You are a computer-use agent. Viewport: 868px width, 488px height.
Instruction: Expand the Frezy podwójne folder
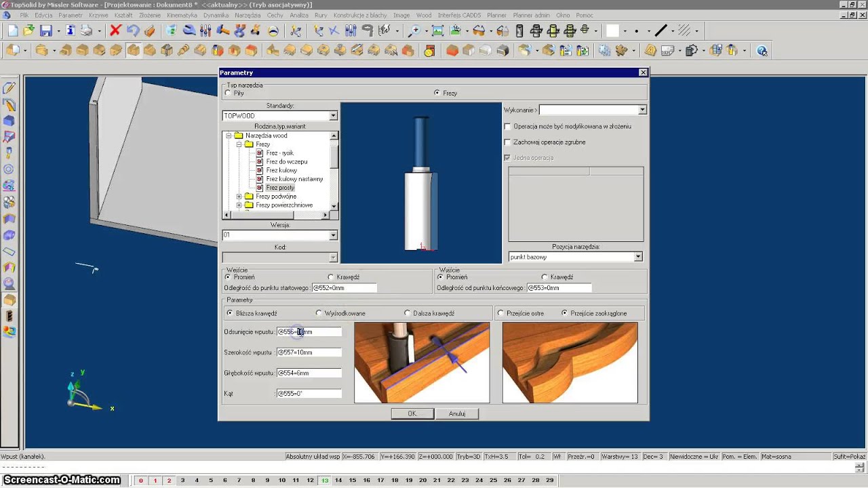[239, 197]
